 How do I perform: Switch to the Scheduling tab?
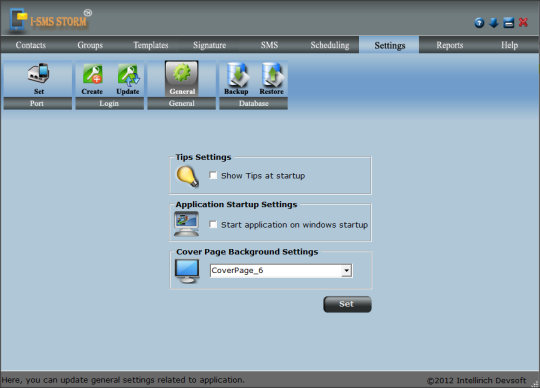click(x=330, y=45)
